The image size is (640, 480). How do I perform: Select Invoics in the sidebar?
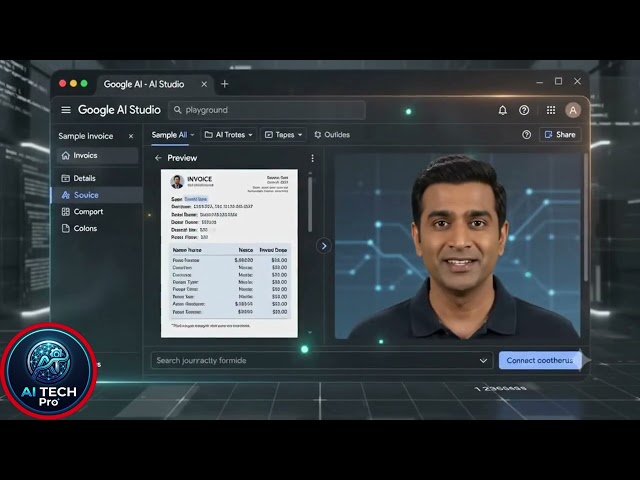tap(97, 156)
